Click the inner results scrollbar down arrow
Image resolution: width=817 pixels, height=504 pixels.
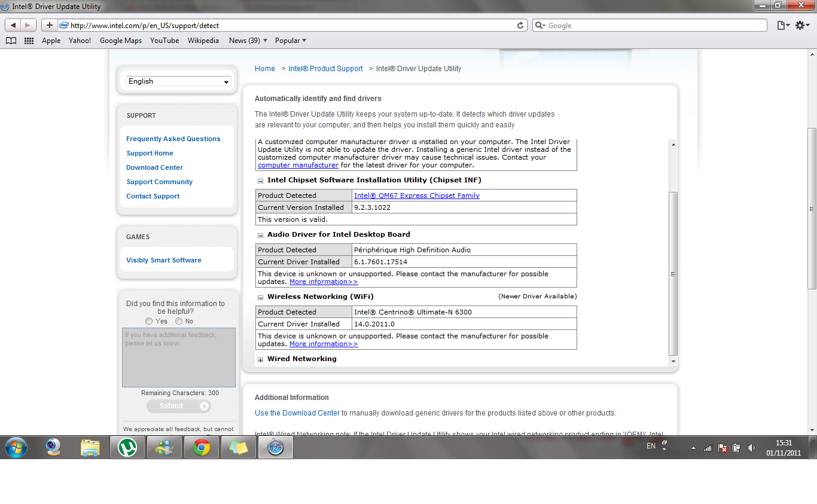(x=673, y=362)
